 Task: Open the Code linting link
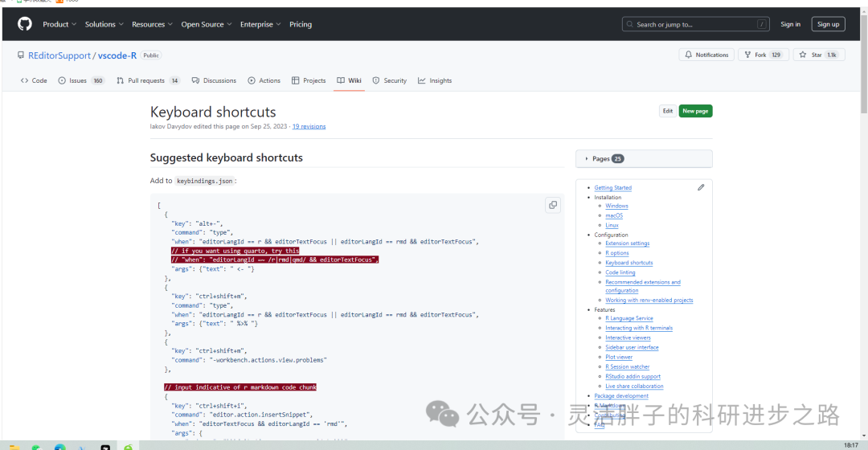click(620, 272)
